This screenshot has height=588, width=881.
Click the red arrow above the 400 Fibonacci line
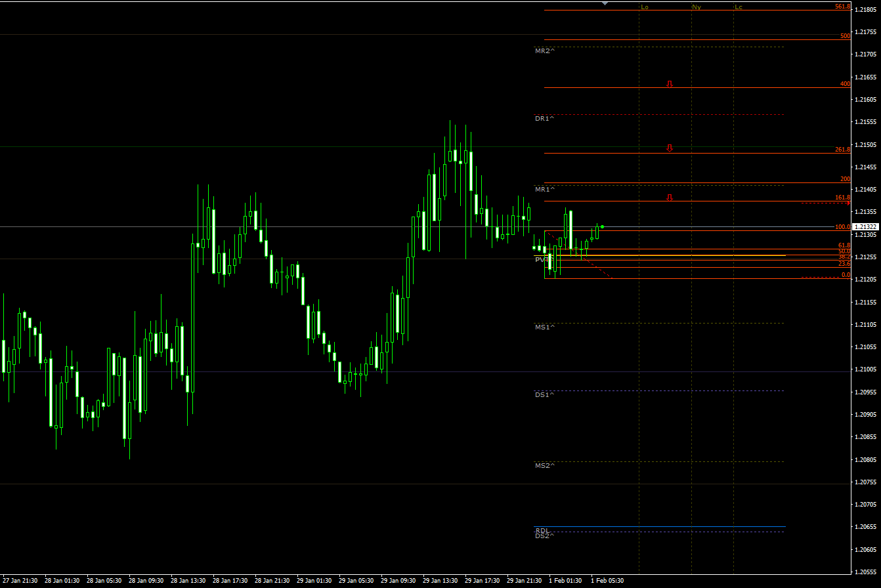pyautogui.click(x=670, y=84)
